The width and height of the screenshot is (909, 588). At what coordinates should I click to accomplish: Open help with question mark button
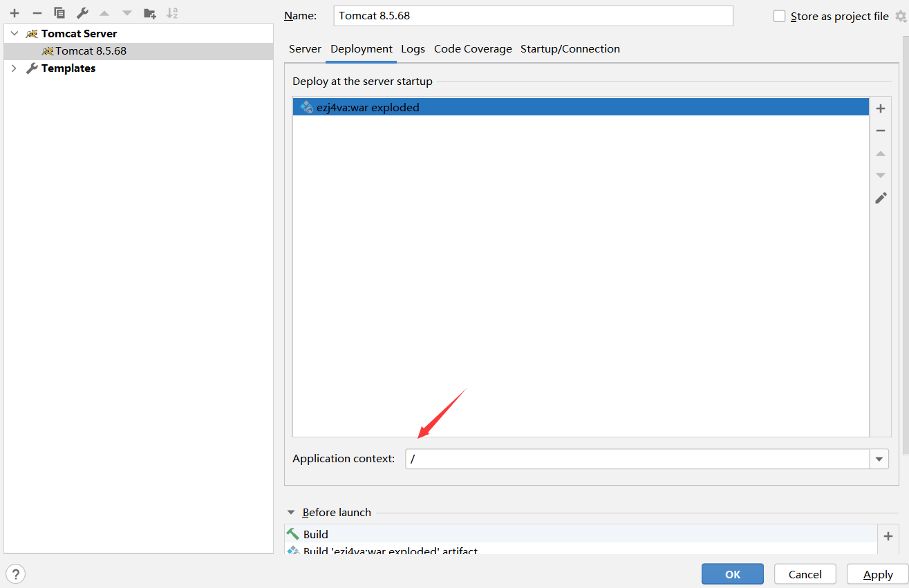pos(15,573)
